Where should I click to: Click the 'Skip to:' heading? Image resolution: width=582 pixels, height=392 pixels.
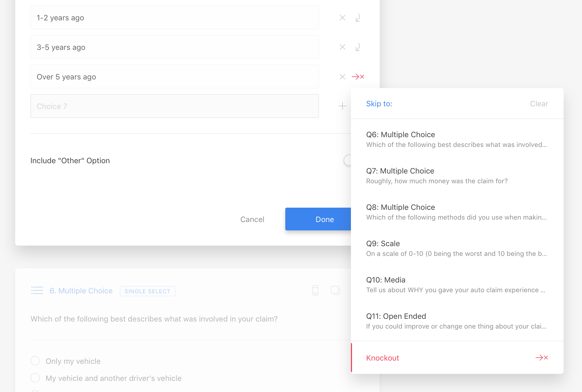pyautogui.click(x=379, y=104)
